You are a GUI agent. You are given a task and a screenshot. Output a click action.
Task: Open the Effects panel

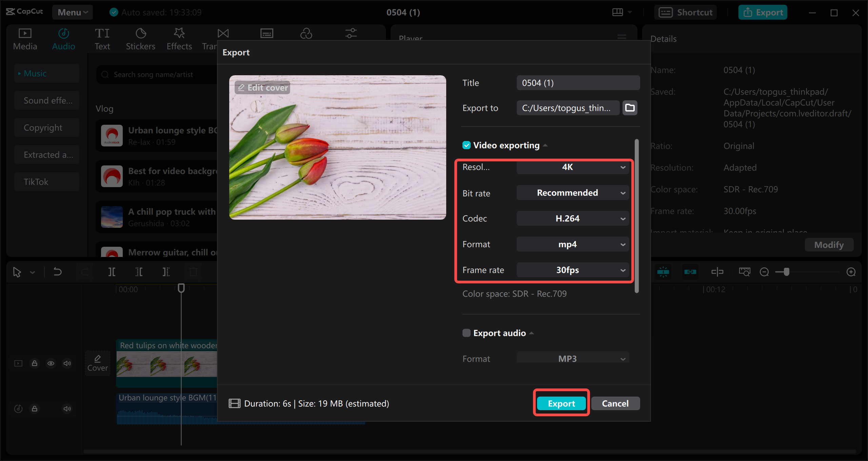tap(179, 38)
